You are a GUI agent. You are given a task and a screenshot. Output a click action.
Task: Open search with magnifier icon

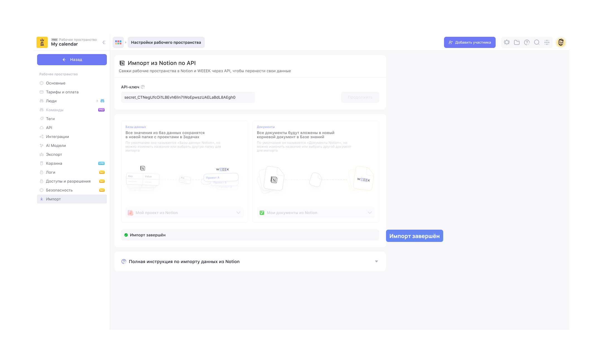pyautogui.click(x=537, y=42)
